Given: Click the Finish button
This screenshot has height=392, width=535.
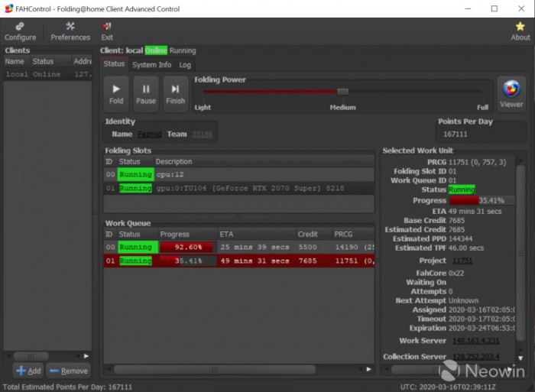Looking at the screenshot, I should click(175, 94).
